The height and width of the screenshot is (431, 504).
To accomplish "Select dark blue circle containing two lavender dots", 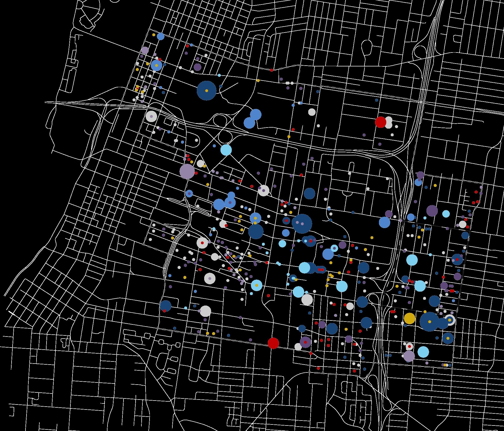I will click(302, 224).
